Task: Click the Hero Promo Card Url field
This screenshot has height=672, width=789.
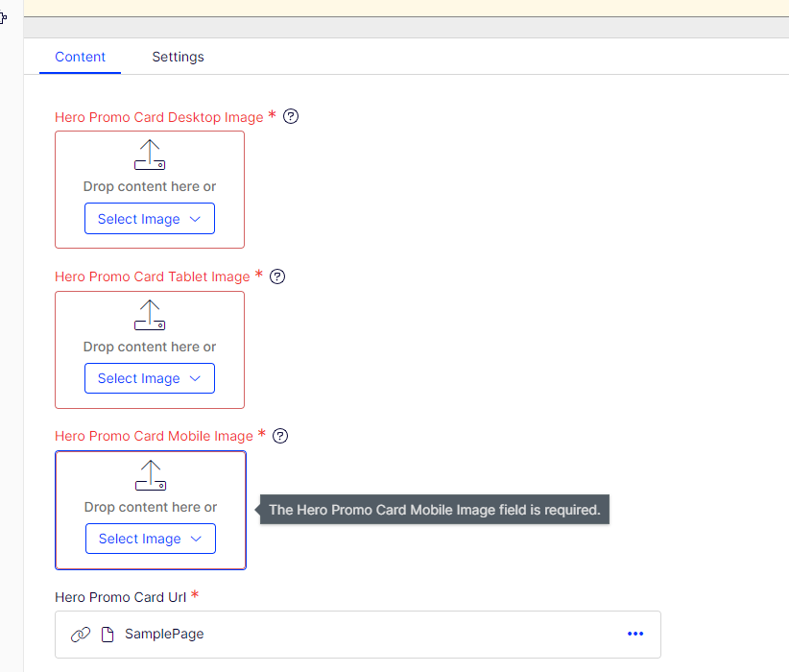Action: coord(384,634)
